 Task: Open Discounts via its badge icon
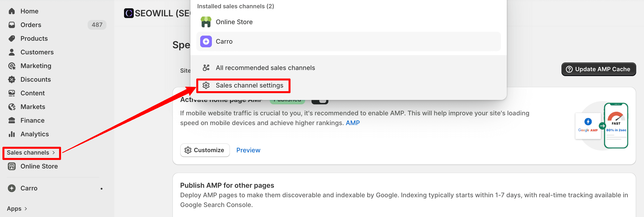(12, 79)
